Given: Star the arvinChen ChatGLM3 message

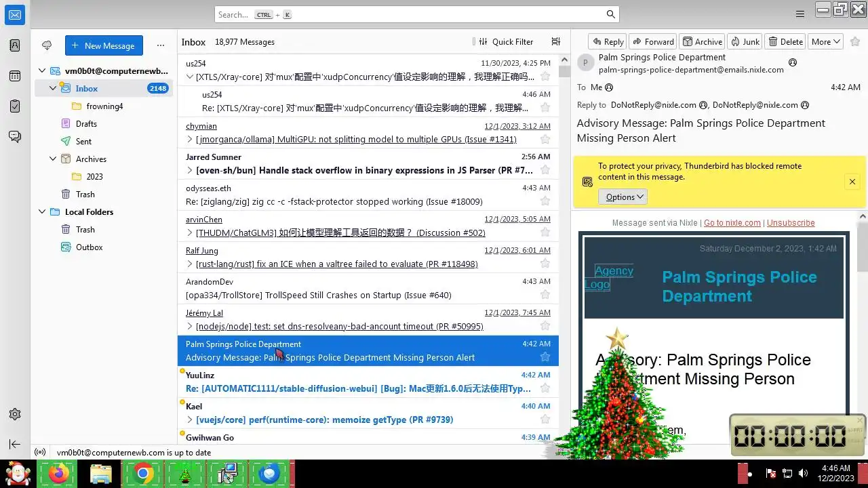Looking at the screenshot, I should [x=545, y=232].
